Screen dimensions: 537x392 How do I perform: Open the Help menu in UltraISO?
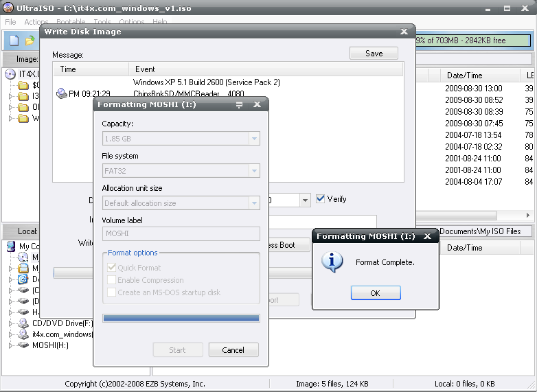[159, 22]
